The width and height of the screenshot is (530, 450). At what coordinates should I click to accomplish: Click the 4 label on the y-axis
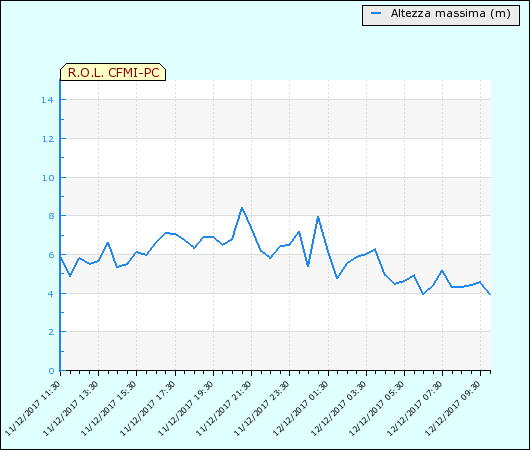(51, 294)
